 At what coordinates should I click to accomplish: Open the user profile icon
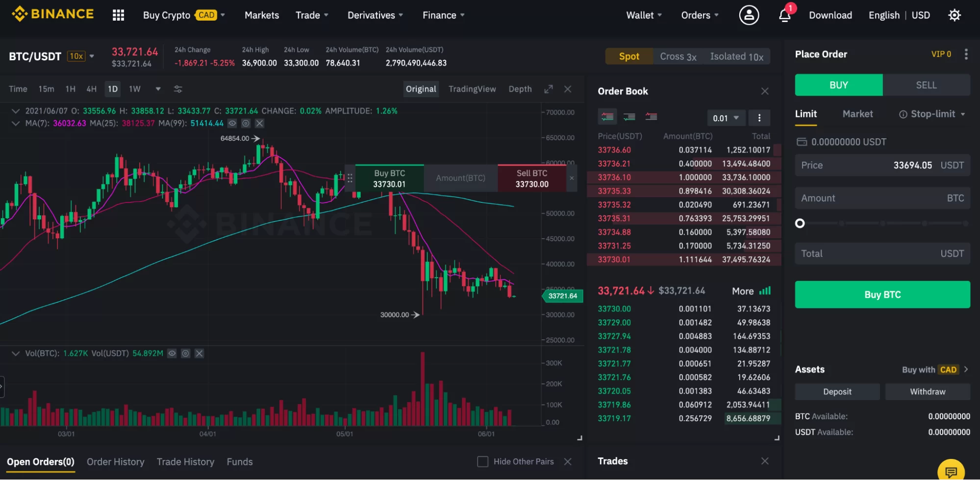[749, 15]
